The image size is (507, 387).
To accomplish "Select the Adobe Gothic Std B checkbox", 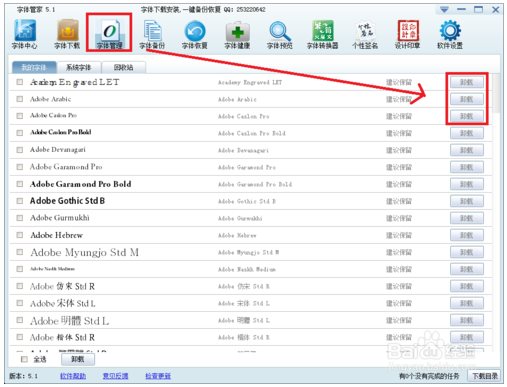I will (20, 201).
